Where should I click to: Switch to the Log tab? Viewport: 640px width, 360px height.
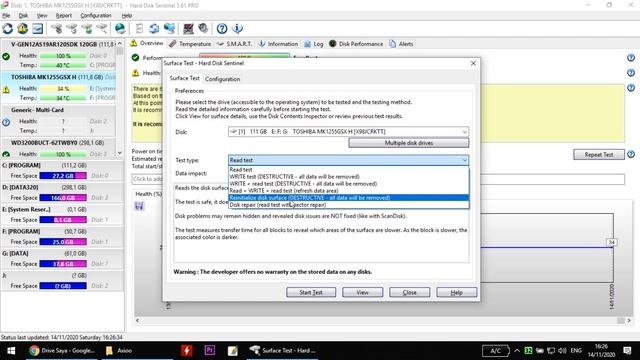pyautogui.click(x=313, y=44)
